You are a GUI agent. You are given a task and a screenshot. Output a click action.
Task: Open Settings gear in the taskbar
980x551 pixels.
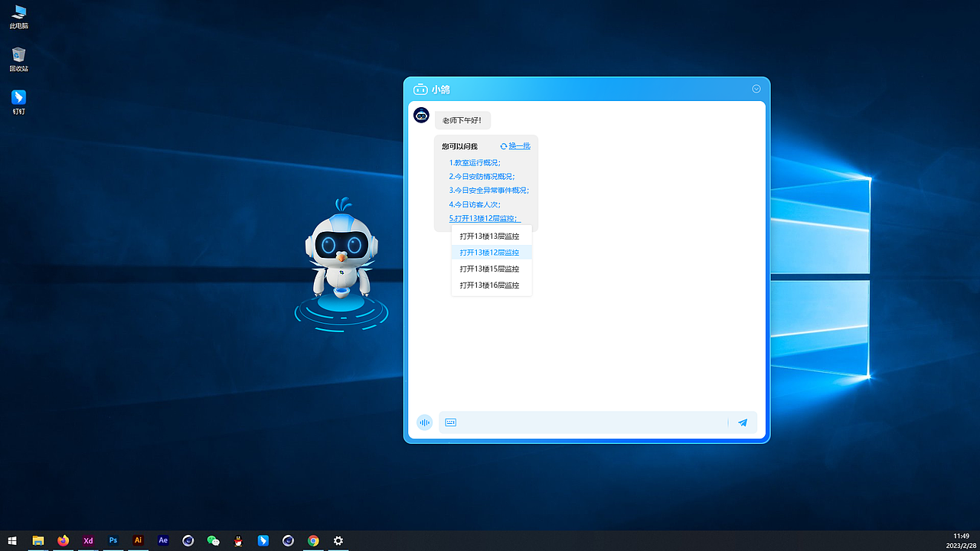coord(338,540)
